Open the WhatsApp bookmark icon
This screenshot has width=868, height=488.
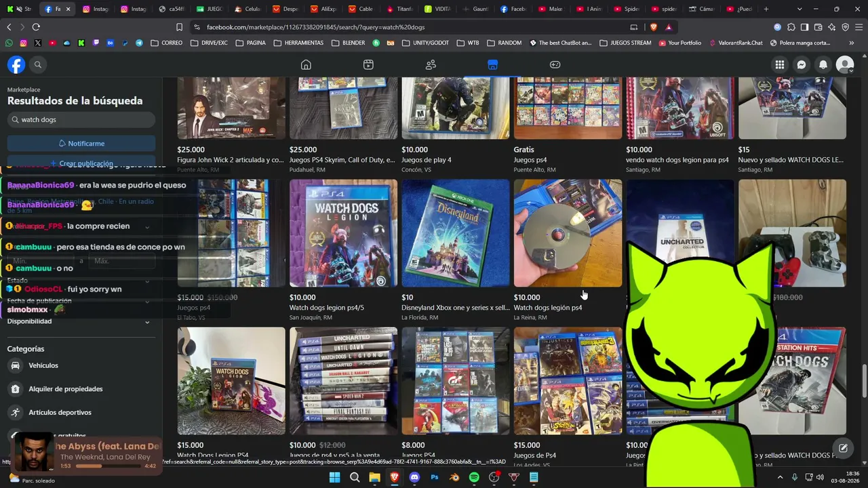pyautogui.click(x=9, y=43)
